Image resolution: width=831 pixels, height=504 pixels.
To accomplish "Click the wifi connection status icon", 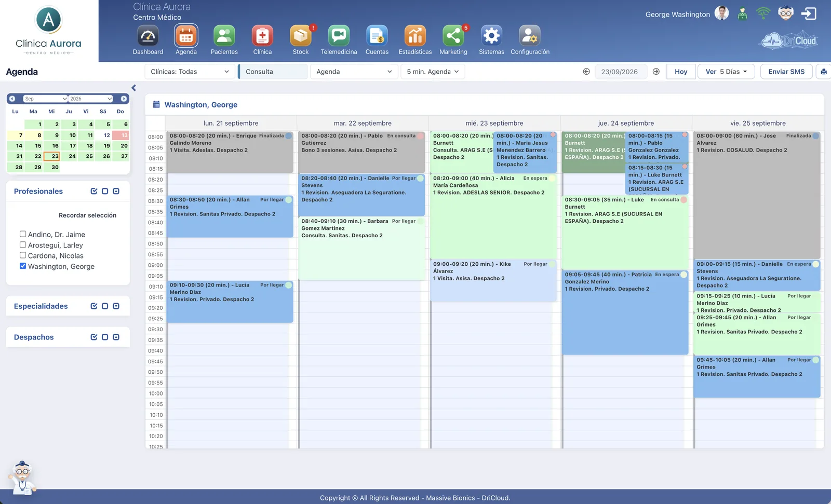I will (x=763, y=13).
